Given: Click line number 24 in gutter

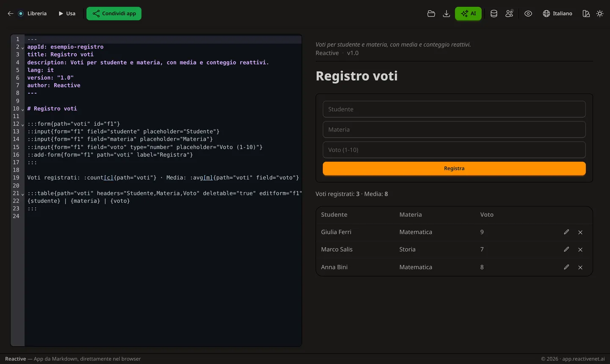Looking at the screenshot, I should [x=16, y=216].
